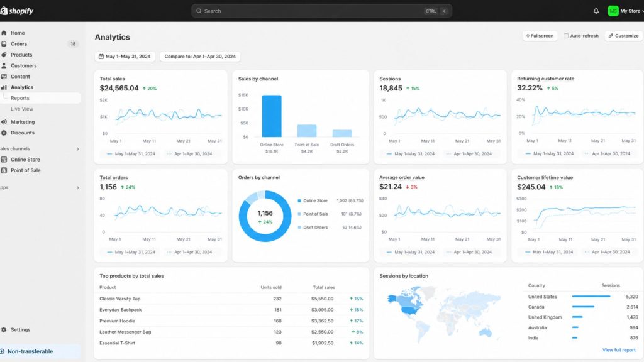The image size is (644, 362).
Task: Click the Home sidebar icon
Action: [x=4, y=33]
